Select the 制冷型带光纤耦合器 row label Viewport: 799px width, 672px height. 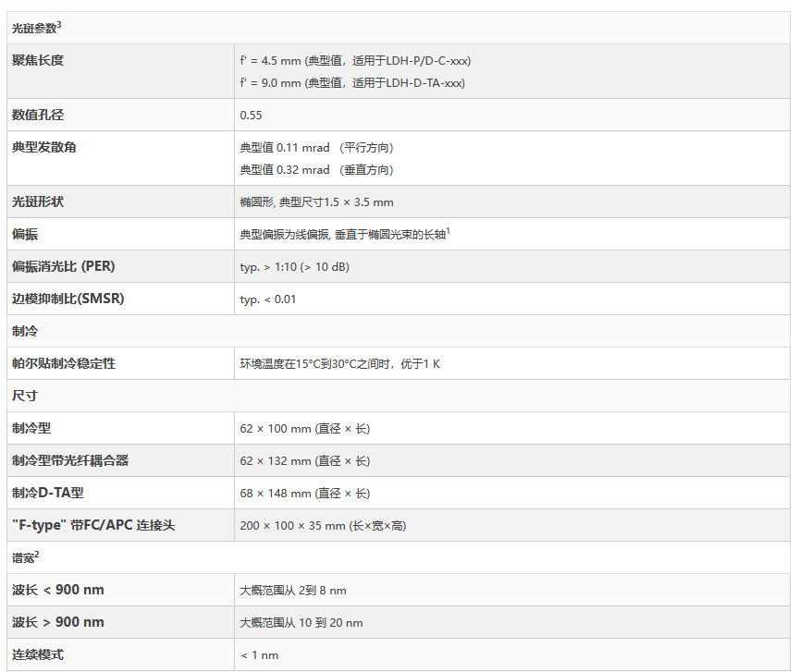[70, 461]
